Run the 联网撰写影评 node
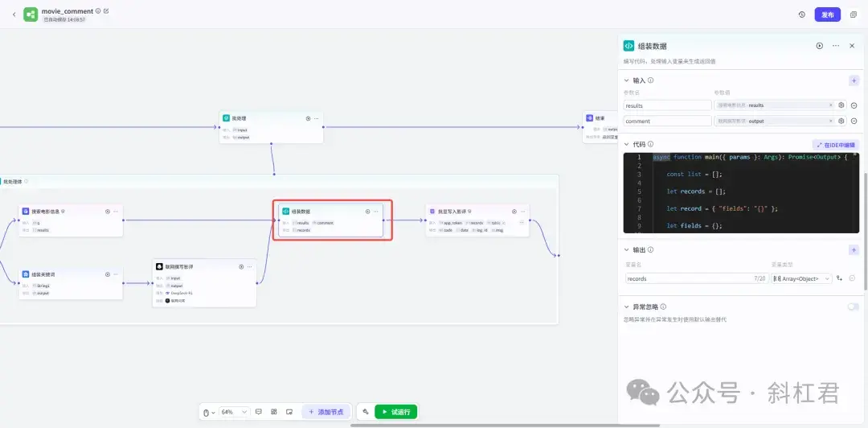 click(x=241, y=266)
